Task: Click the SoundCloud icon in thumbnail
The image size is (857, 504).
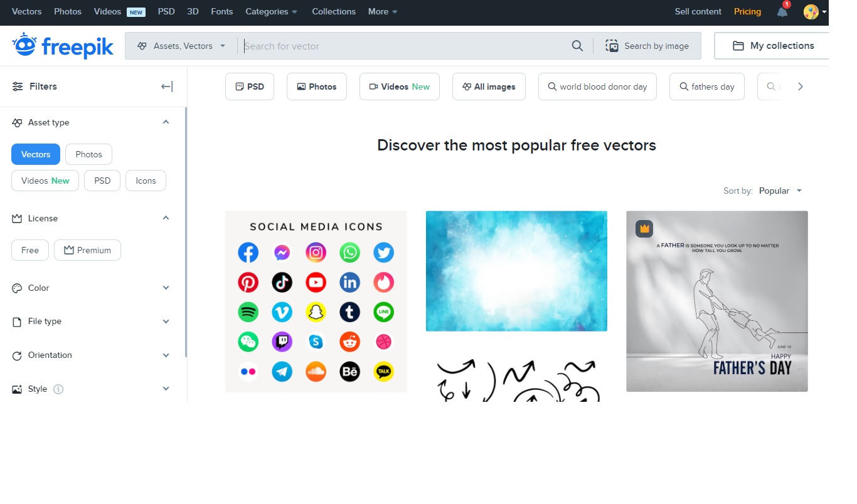Action: [x=316, y=372]
